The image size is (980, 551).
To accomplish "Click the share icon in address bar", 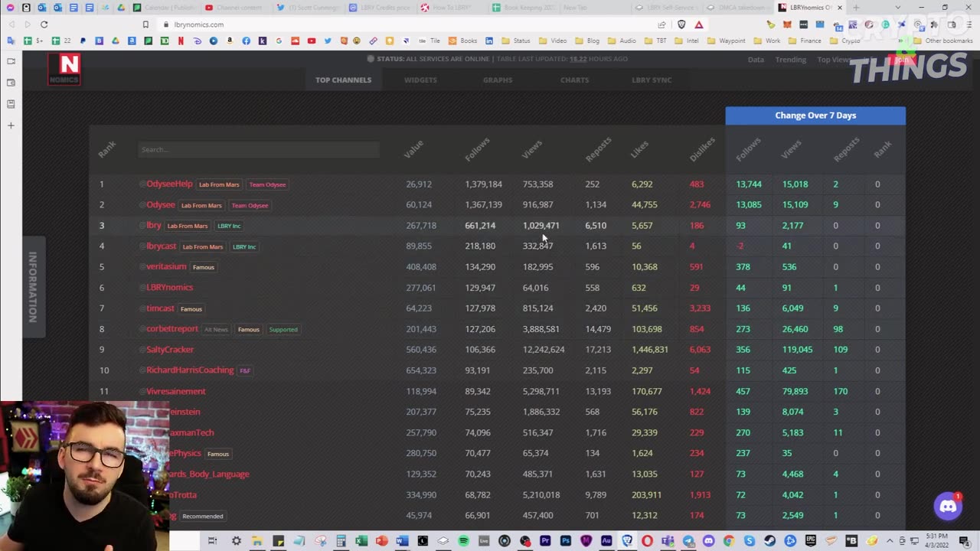I will [x=662, y=24].
